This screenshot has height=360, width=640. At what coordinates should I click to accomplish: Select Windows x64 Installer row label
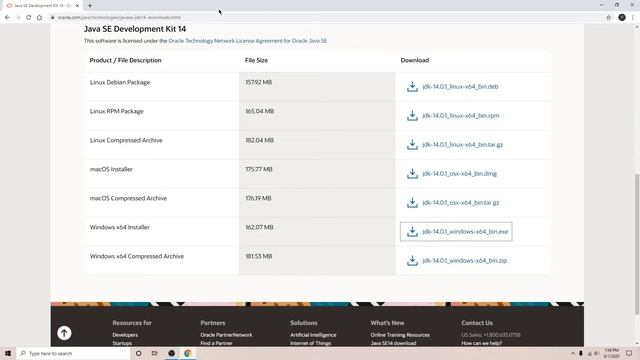tap(120, 227)
